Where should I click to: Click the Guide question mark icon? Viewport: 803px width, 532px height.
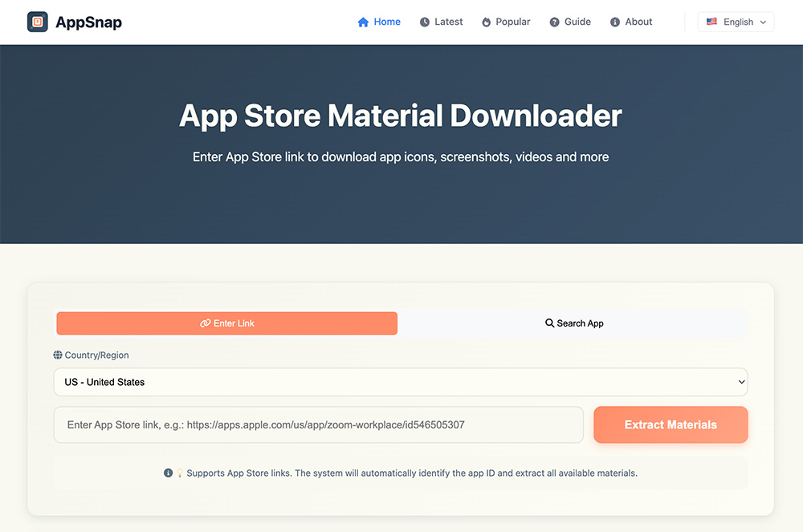(x=554, y=22)
